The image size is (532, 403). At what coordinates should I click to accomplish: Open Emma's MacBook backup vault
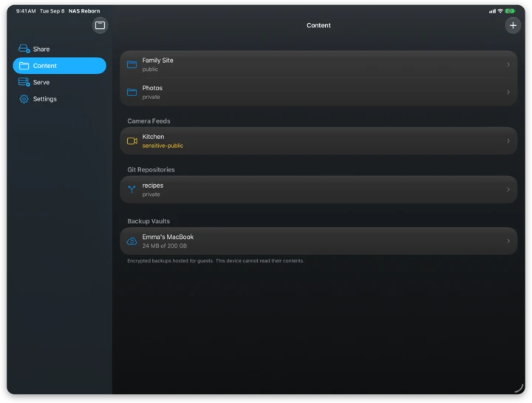pos(318,241)
